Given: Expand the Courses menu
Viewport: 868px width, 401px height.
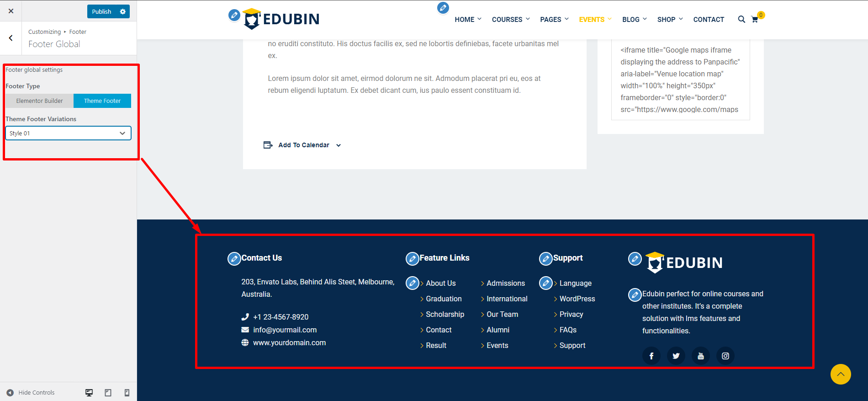Looking at the screenshot, I should 510,20.
